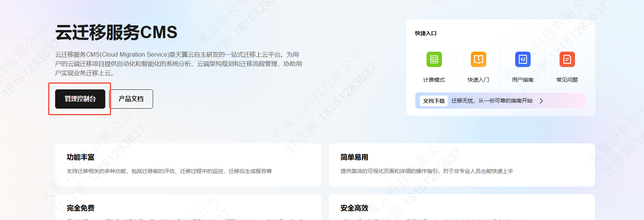Screen dimensions: 644x220
Task: Click the CMS product intro paragraph
Action: click(x=179, y=64)
